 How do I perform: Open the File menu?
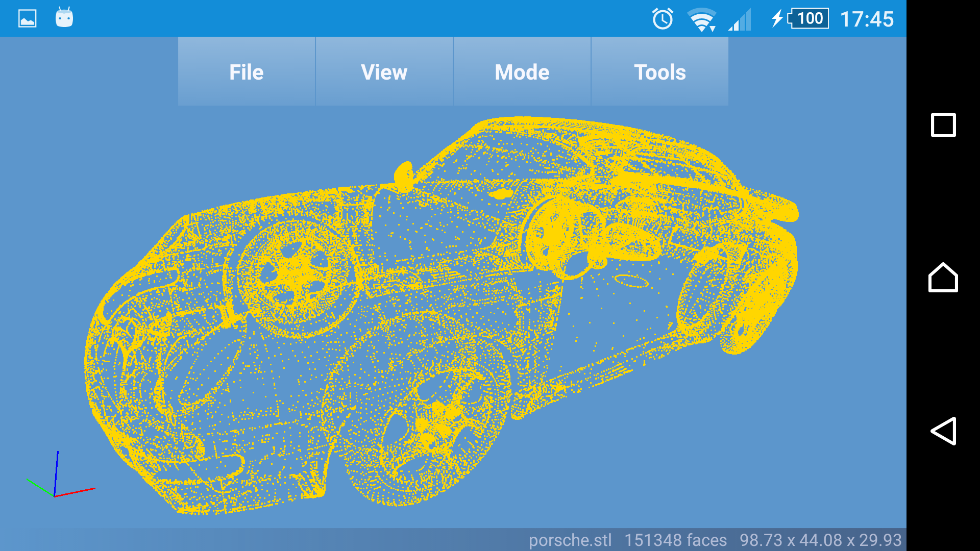247,72
